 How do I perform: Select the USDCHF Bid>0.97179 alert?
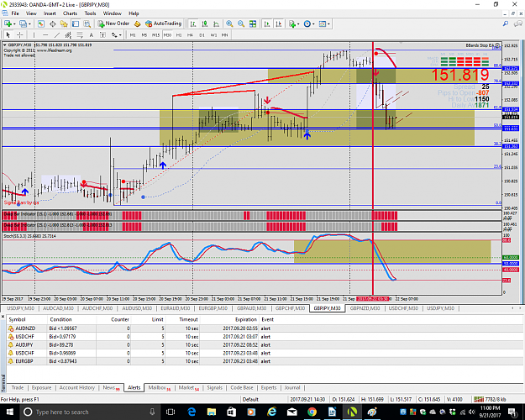[x=265, y=337]
